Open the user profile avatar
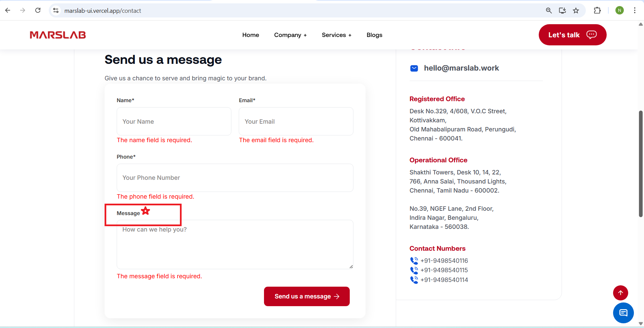 619,10
